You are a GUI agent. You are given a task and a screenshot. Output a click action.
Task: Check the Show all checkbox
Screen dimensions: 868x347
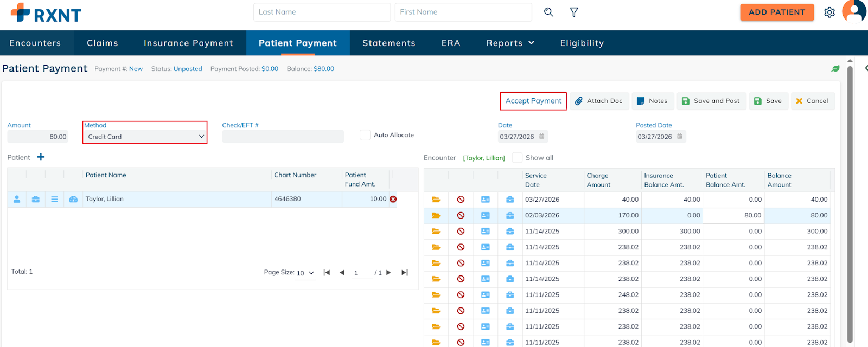[x=518, y=158]
